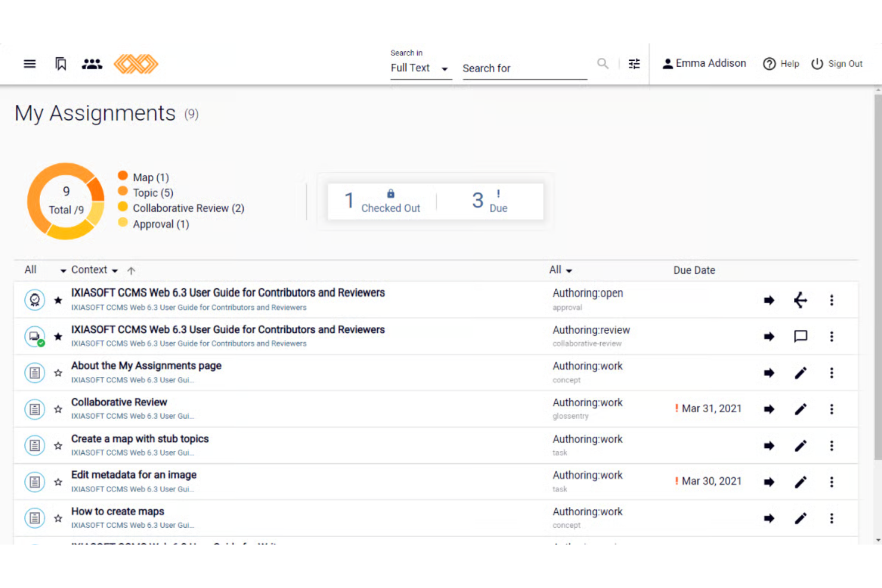Click the 9 Total donut chart
This screenshot has width=882, height=588.
[66, 201]
